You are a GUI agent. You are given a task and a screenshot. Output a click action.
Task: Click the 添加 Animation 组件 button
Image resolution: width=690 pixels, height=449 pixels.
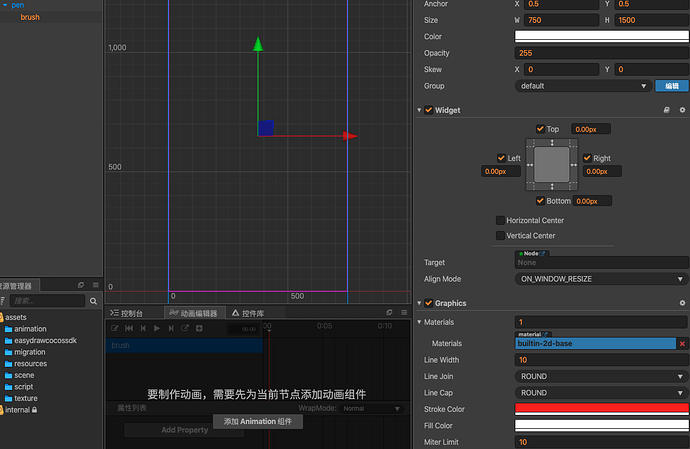click(x=258, y=421)
